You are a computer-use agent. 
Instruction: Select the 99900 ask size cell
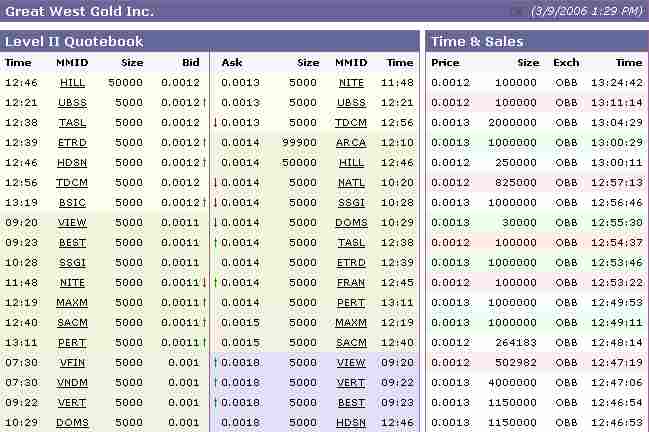pos(299,143)
